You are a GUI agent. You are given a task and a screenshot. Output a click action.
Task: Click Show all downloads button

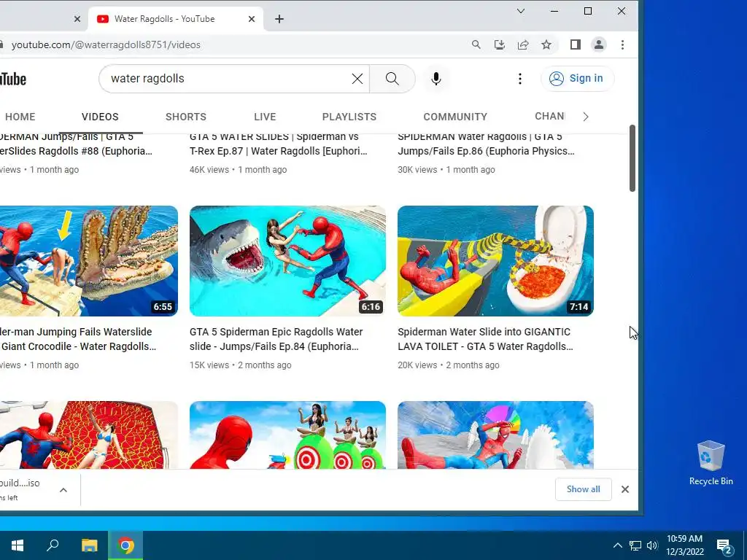coord(583,489)
